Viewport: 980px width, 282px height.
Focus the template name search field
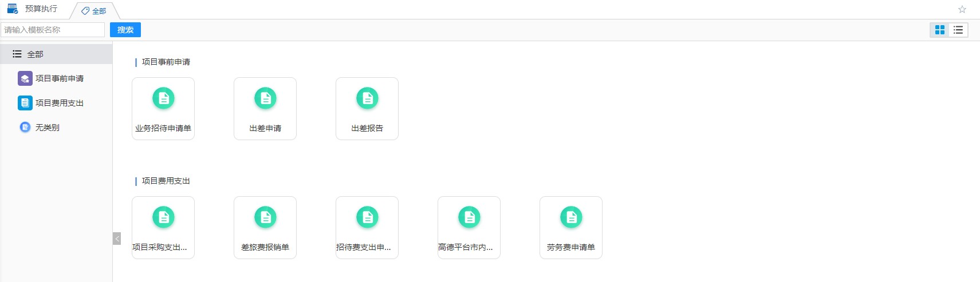pos(53,30)
